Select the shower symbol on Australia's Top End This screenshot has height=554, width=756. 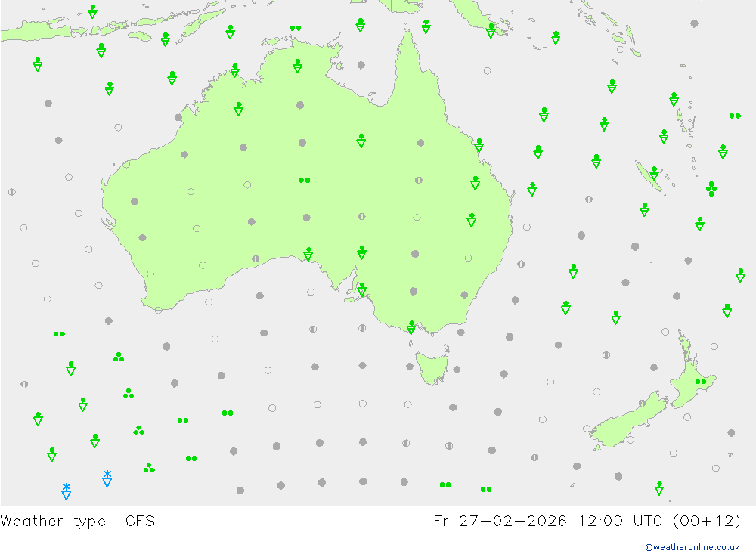coord(297,66)
